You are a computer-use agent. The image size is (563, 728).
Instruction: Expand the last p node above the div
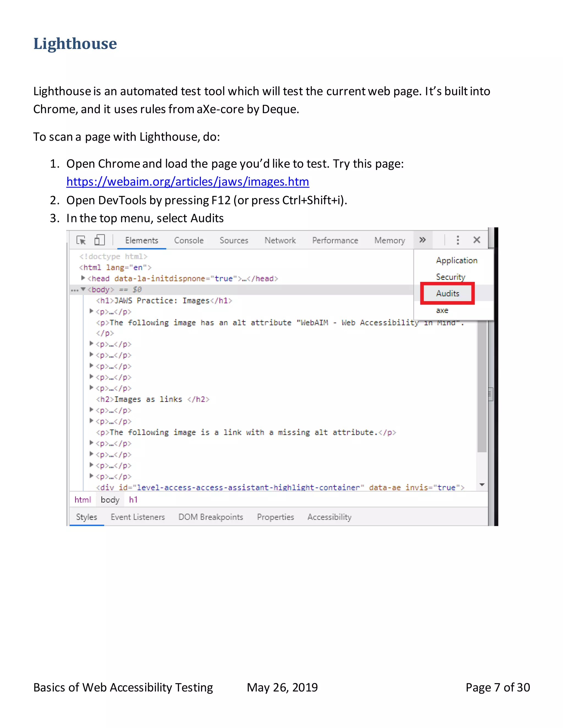coord(91,476)
